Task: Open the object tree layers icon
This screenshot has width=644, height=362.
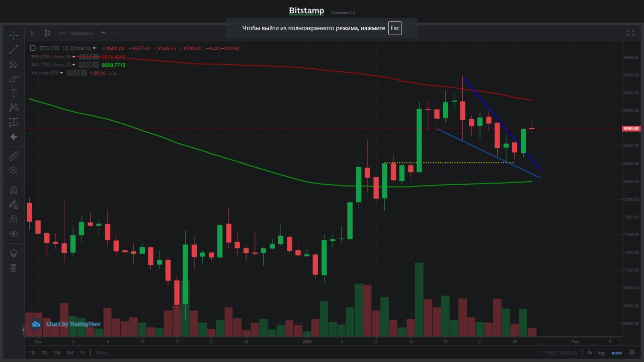Action: 14,253
